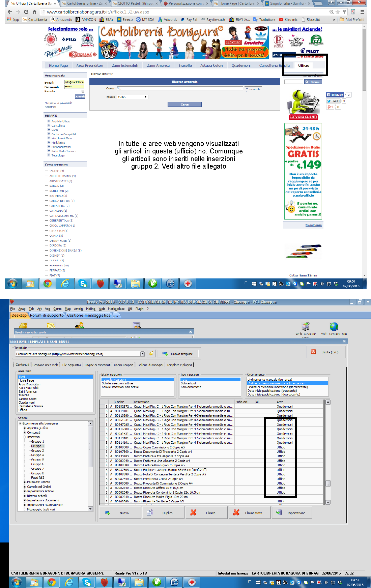Viewport: 371px width, 588px height.
Task: Select Solo le inserzioni attive option
Action: [118, 383]
